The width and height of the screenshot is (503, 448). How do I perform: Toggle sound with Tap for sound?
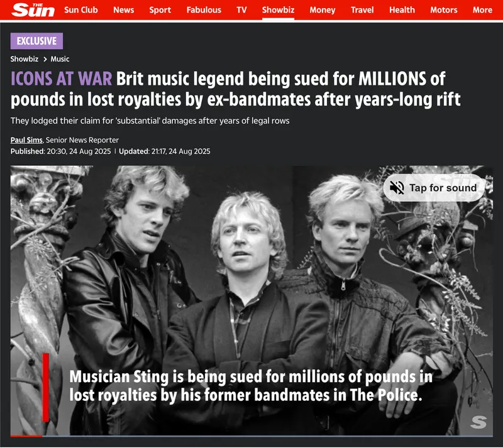click(x=434, y=188)
